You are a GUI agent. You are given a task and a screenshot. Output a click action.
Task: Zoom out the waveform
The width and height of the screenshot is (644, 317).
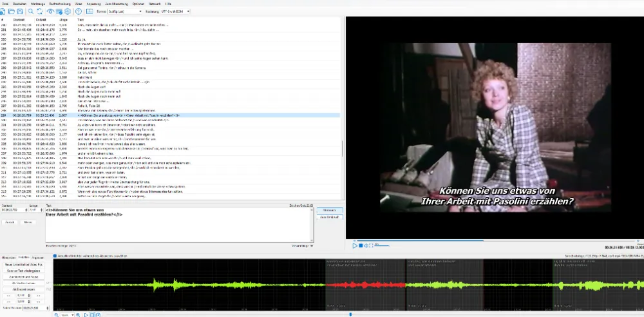(x=57, y=315)
